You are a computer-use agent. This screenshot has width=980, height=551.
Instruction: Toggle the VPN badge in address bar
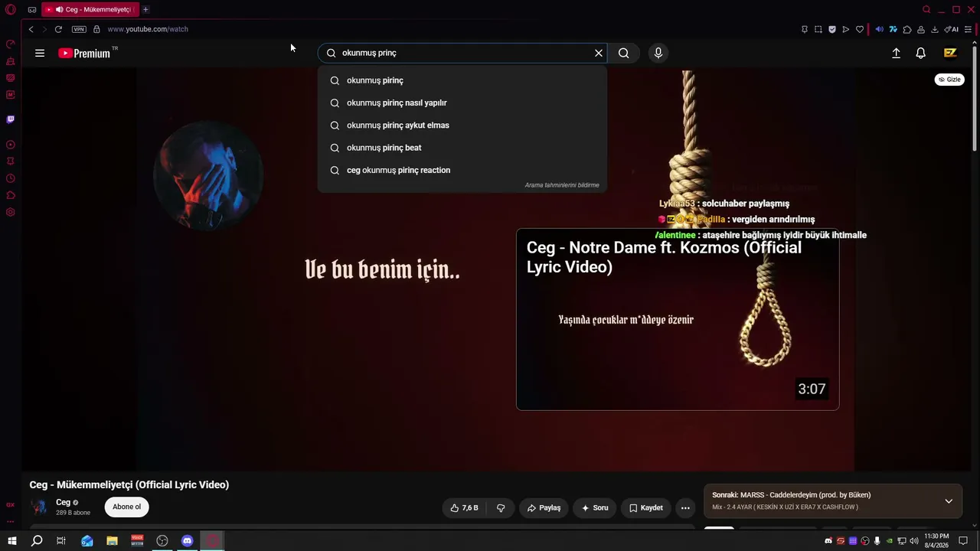click(x=79, y=29)
